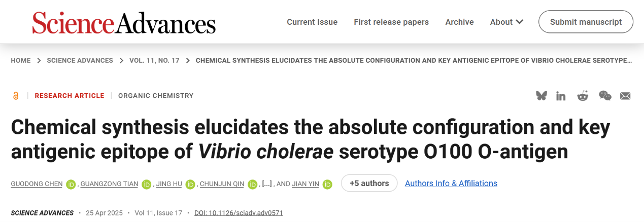Follow the DOI link for this article

coord(238,213)
